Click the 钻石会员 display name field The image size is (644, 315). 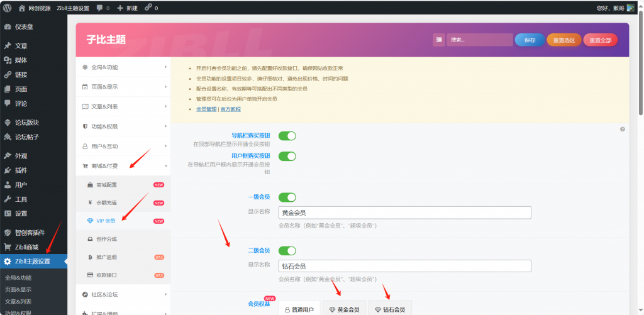pos(404,266)
